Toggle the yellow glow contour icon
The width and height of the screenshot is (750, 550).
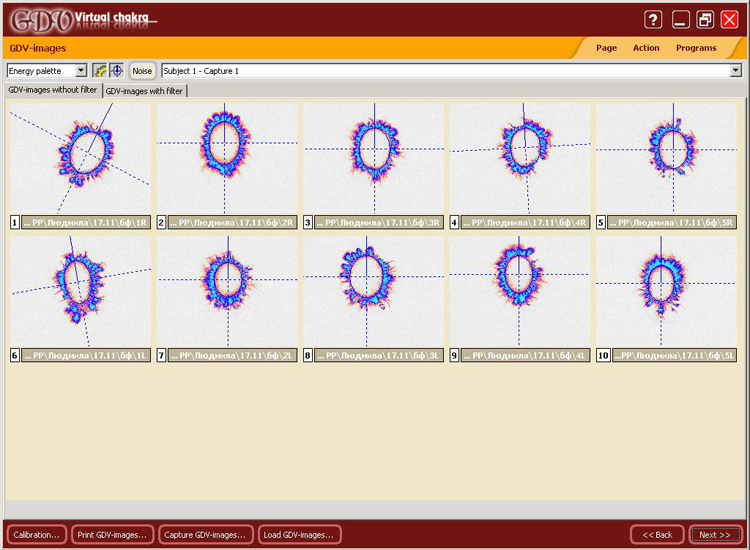coord(100,71)
